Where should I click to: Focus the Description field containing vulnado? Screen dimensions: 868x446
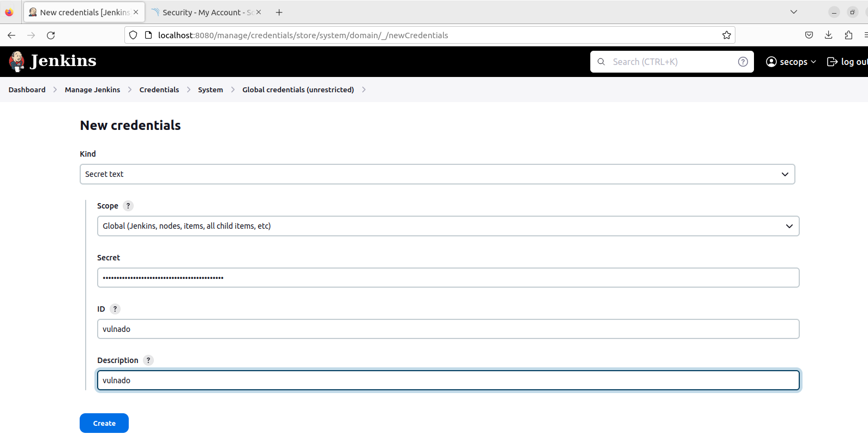click(448, 380)
